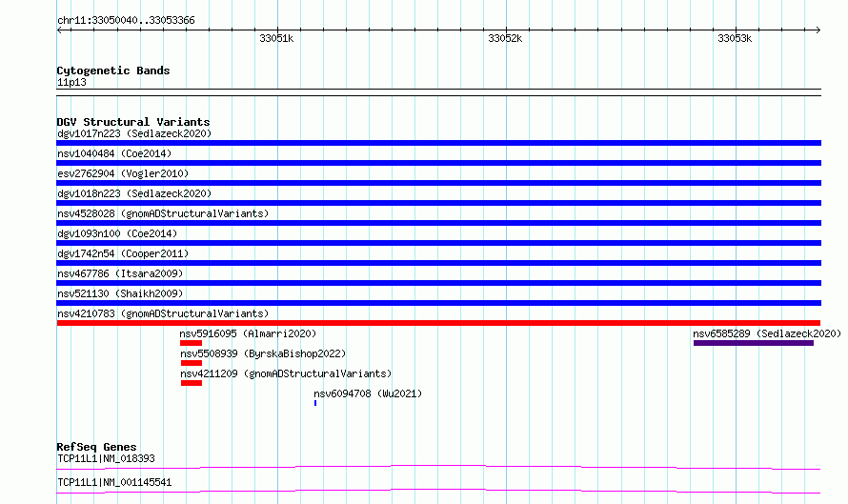Click the red bar under nsv5916095
Image resolution: width=848 pixels, height=504 pixels.
point(191,343)
